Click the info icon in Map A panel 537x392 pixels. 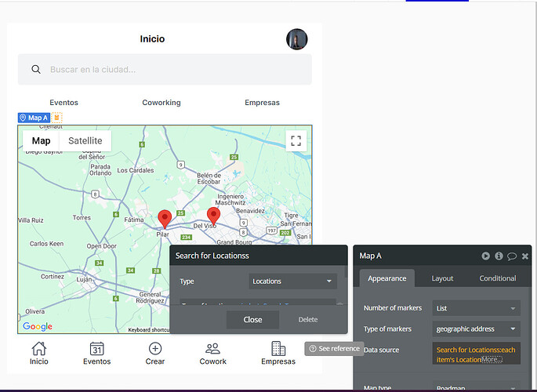[x=499, y=256]
